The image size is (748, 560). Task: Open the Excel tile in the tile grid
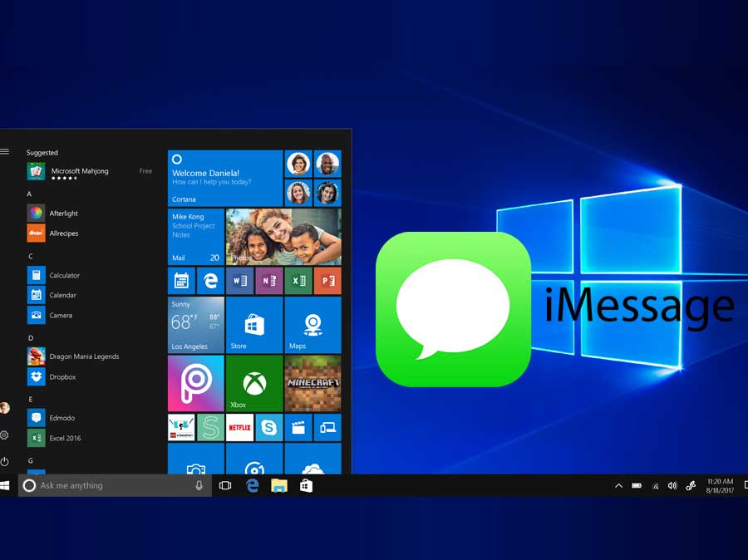(298, 281)
